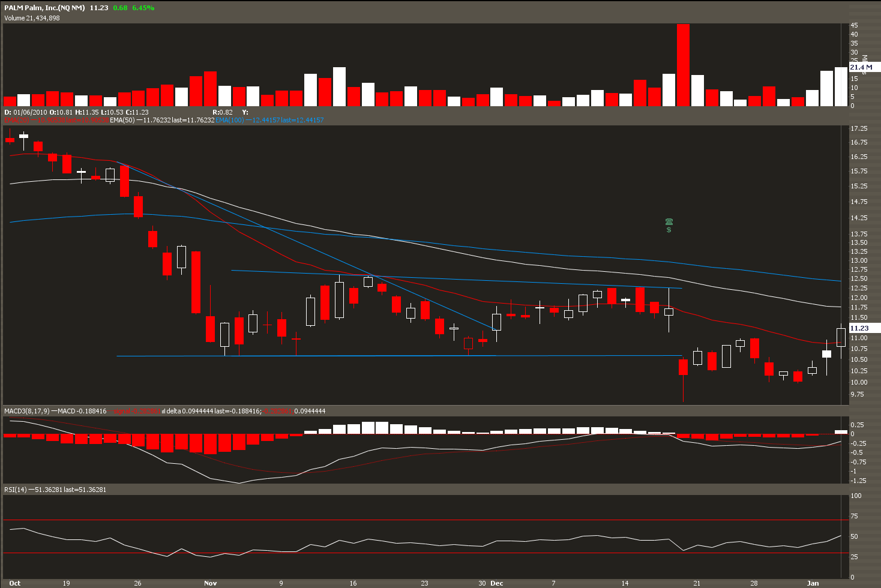881x588 pixels.
Task: Click the Oct label on the date axis
Action: tap(15, 583)
